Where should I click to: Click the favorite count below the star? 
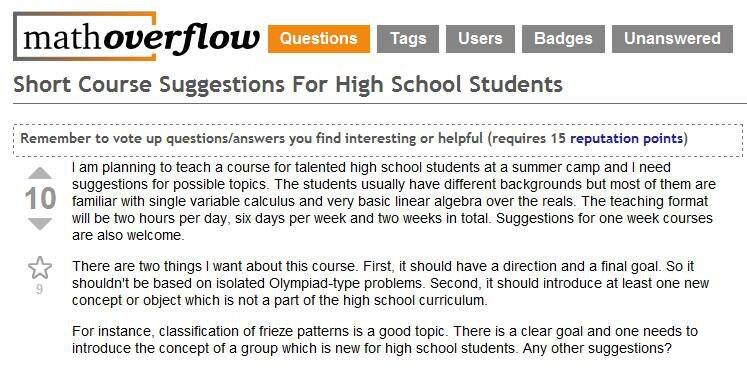(x=40, y=289)
